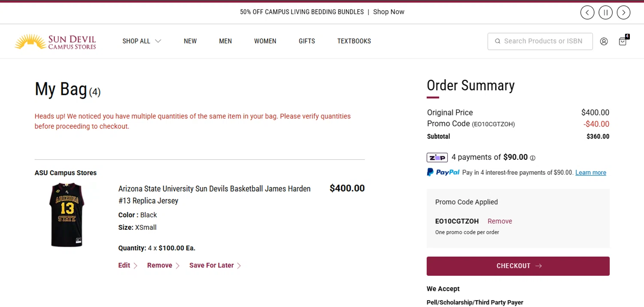644x307 pixels.
Task: Pause the promo banner carousel
Action: click(605, 12)
